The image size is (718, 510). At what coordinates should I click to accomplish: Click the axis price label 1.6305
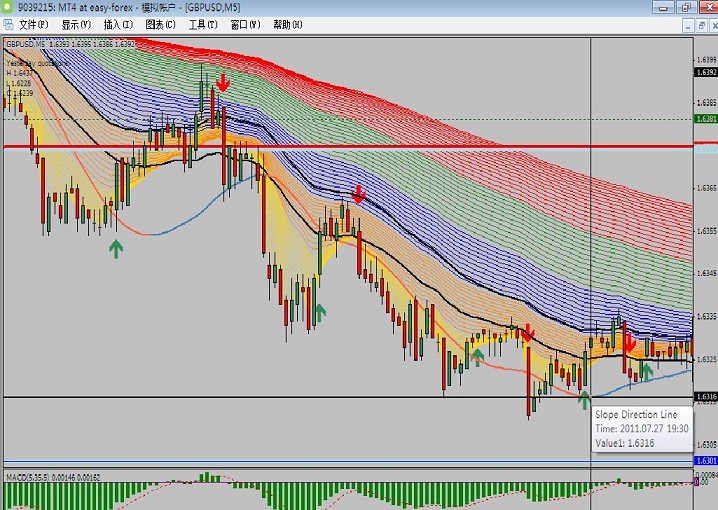point(707,445)
